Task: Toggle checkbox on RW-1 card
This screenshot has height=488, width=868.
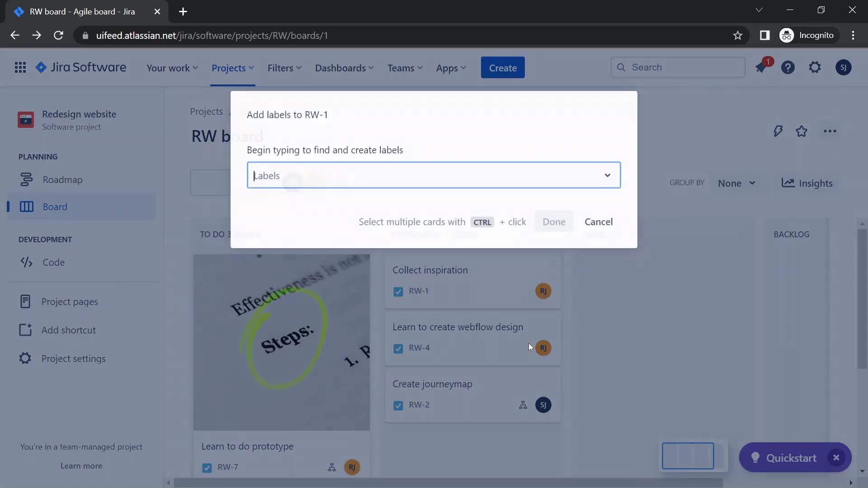Action: pos(398,291)
